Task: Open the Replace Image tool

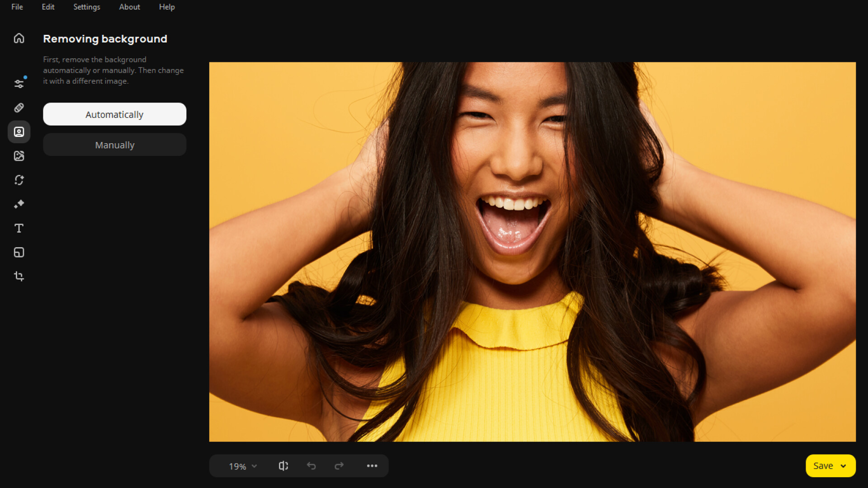Action: pyautogui.click(x=19, y=156)
